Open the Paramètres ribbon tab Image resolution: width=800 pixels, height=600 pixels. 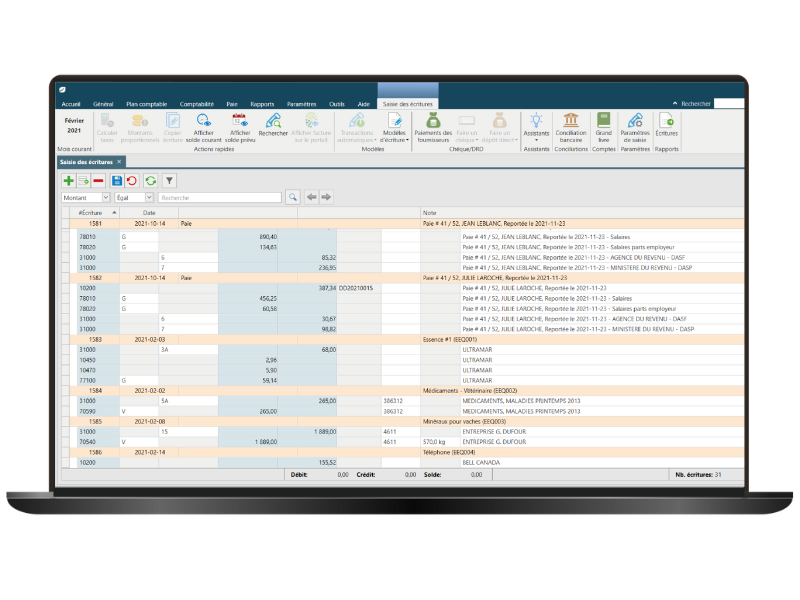click(302, 104)
